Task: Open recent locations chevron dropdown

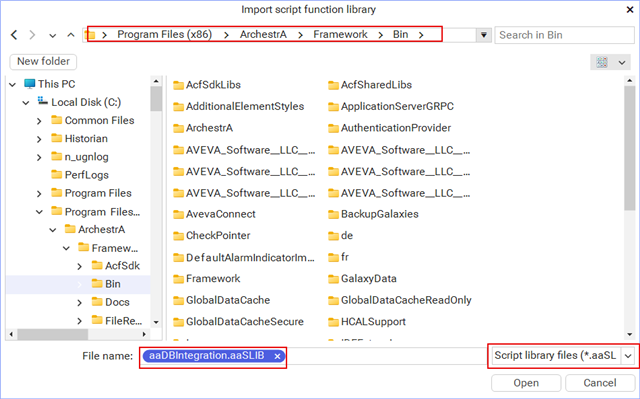Action: tap(52, 35)
